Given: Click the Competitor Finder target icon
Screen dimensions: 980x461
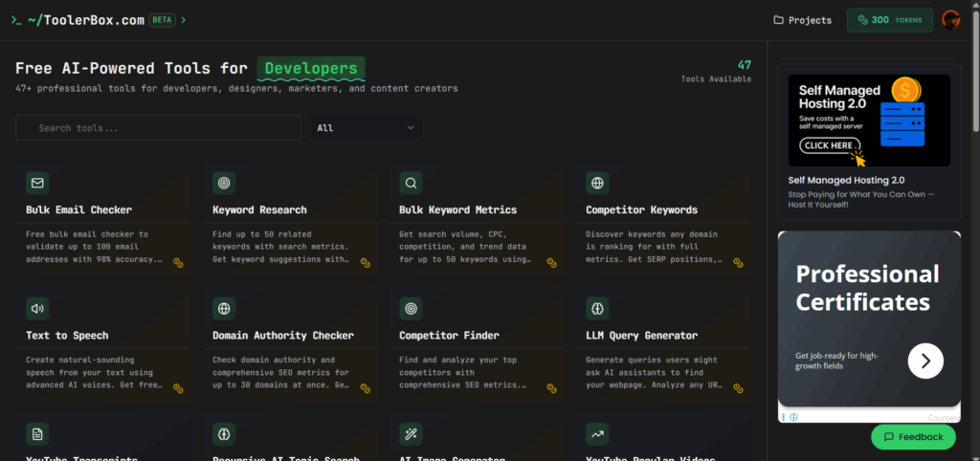Looking at the screenshot, I should pos(411,309).
